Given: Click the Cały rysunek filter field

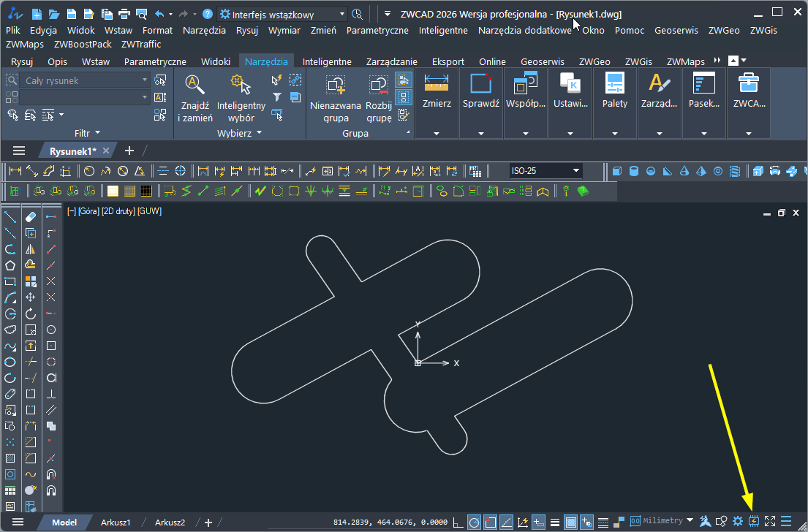Looking at the screenshot, I should pos(79,80).
